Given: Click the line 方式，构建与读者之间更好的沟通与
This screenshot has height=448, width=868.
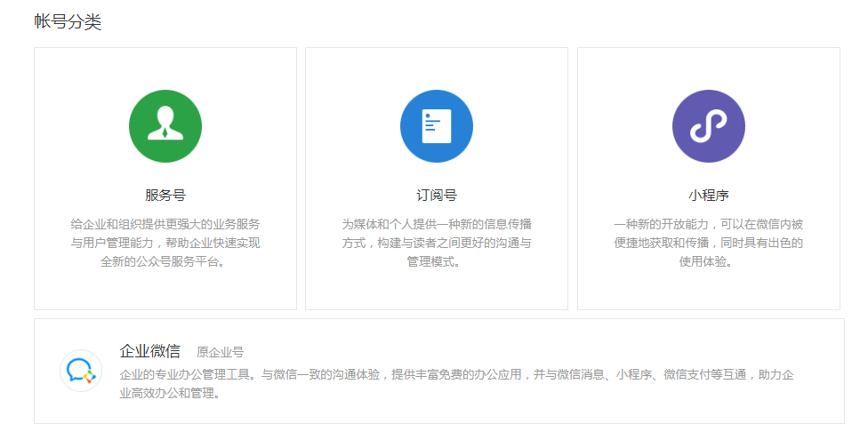Looking at the screenshot, I should coord(437,243).
